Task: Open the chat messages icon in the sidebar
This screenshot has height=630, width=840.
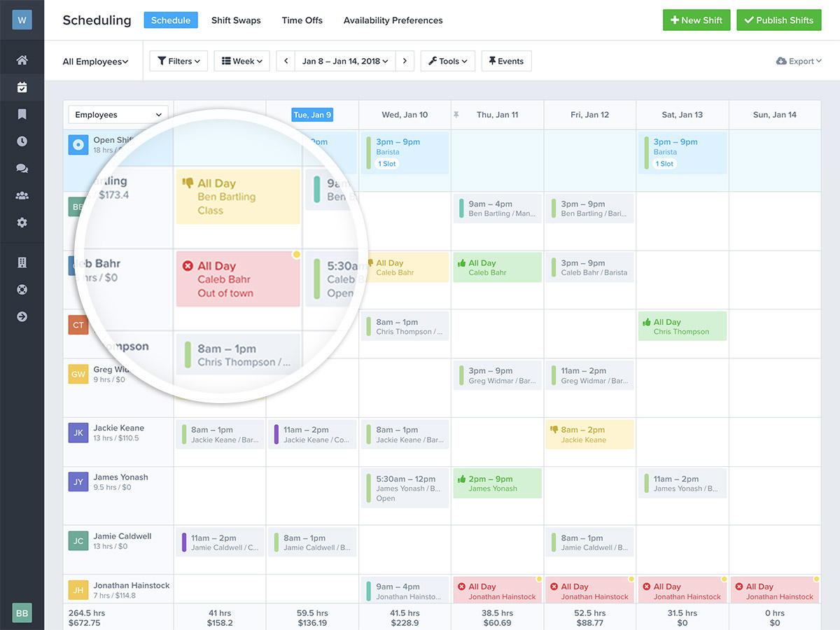Action: (22, 169)
